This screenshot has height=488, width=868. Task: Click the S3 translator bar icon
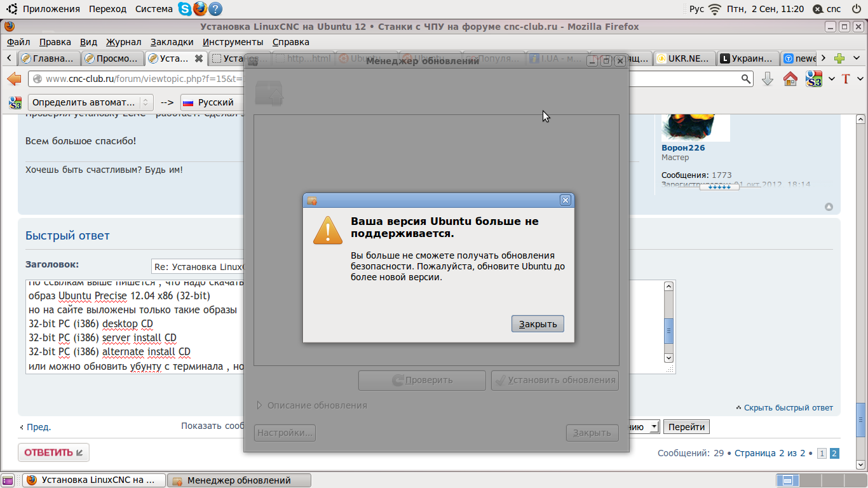coord(15,102)
